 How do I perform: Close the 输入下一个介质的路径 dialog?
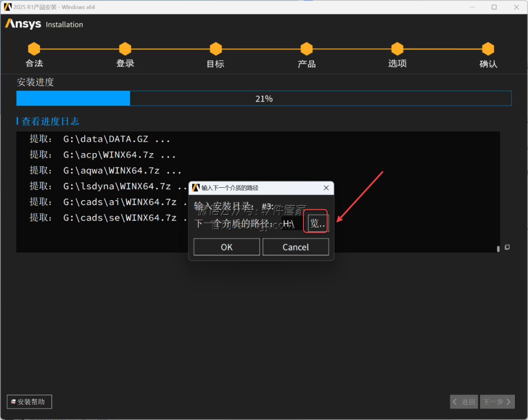tap(326, 188)
